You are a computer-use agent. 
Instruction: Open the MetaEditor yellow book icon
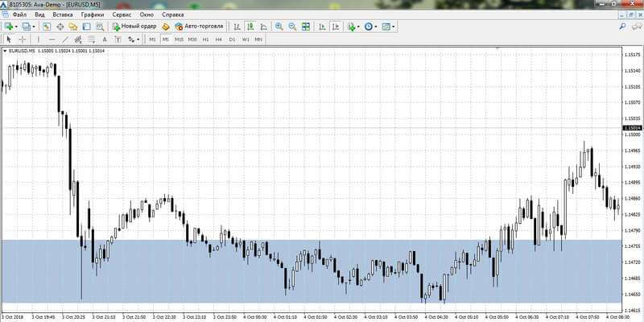166,27
